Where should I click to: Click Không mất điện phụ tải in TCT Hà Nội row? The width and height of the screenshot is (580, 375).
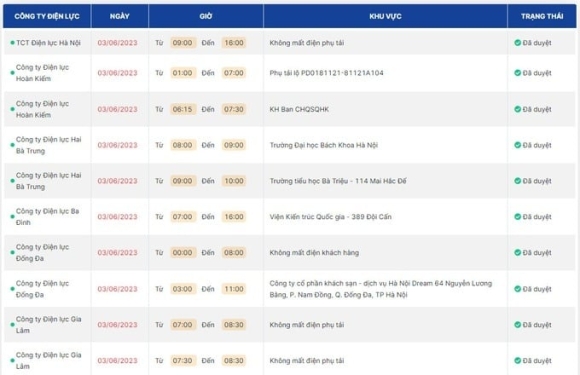[307, 43]
